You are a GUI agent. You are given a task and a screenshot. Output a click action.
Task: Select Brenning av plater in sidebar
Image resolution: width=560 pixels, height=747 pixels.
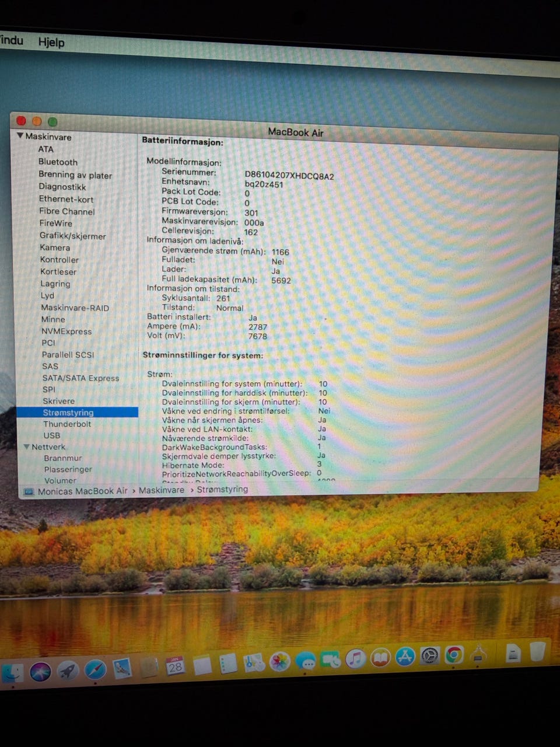(75, 174)
